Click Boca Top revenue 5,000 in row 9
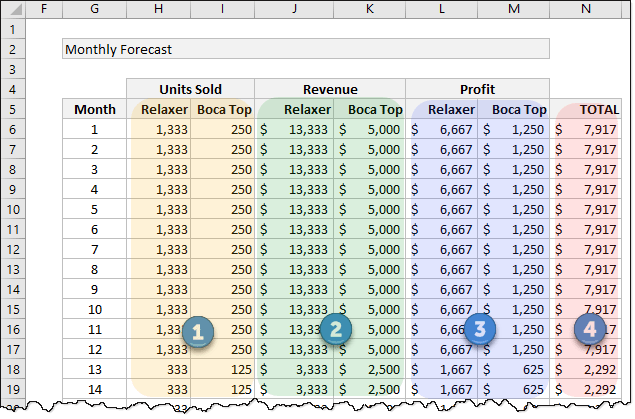The width and height of the screenshot is (635, 419). click(x=369, y=189)
